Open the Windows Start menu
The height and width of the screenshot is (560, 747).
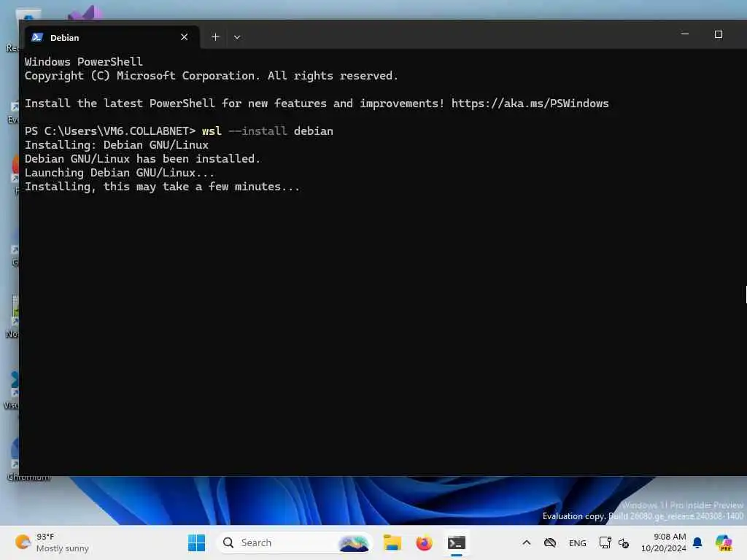click(196, 542)
